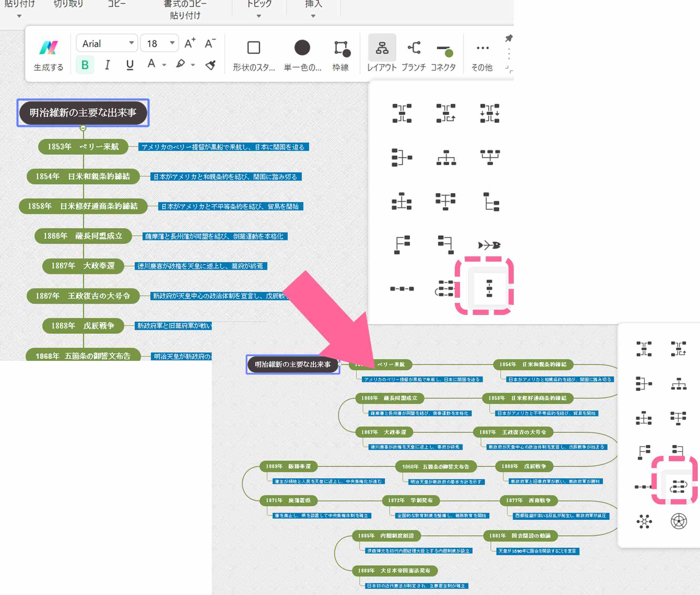
Task: Click the 貼り付け ribbon item
Action: 19,4
